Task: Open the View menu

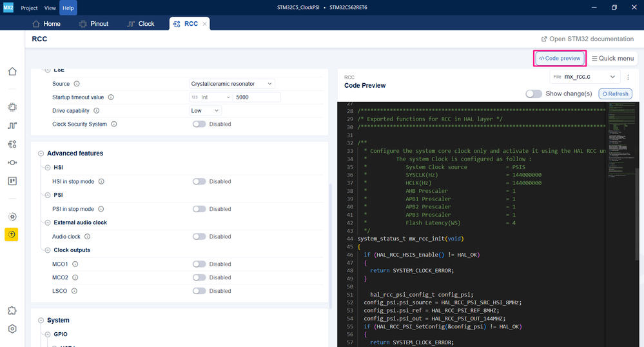Action: (50, 8)
